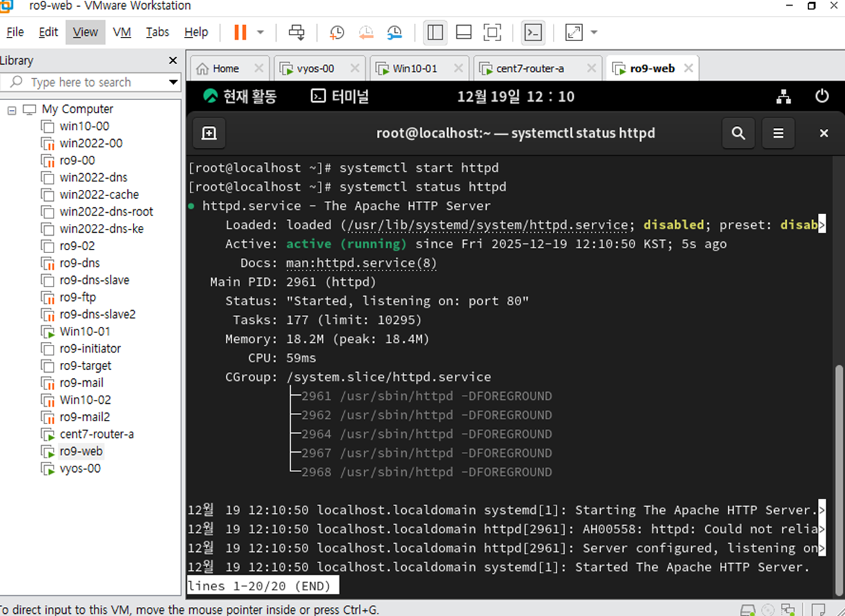845x616 pixels.
Task: Open the terminal hamburger menu
Action: click(778, 133)
